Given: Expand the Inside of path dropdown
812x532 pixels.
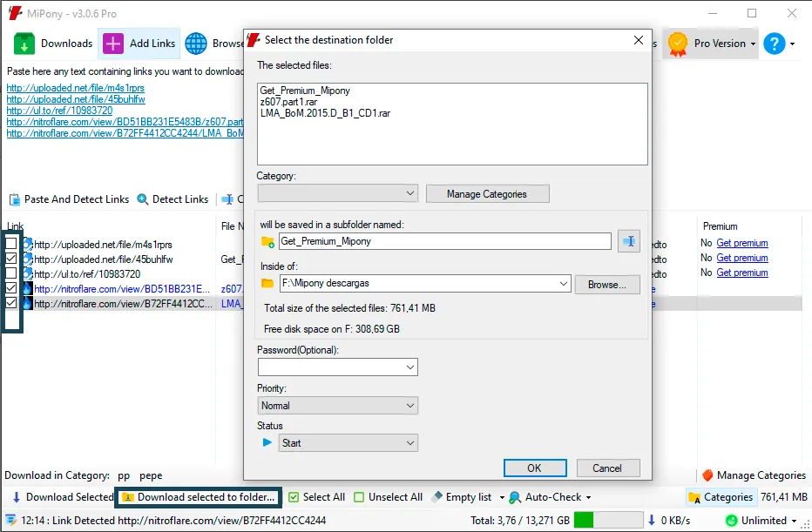Looking at the screenshot, I should click(x=564, y=284).
